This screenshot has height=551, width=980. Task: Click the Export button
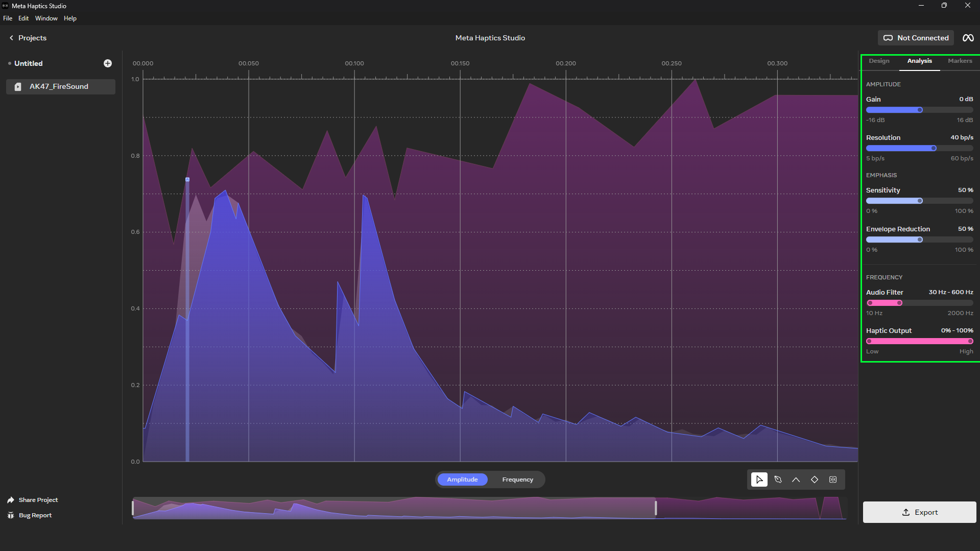click(919, 512)
